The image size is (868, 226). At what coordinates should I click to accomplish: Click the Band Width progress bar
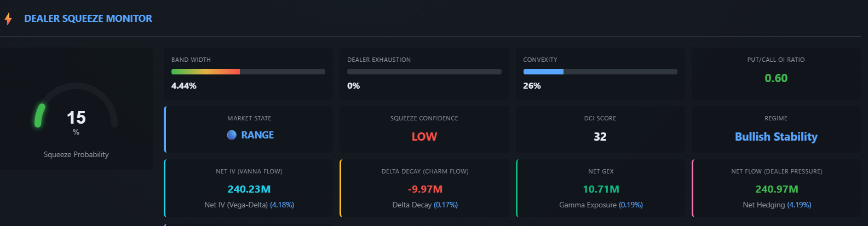[248, 72]
